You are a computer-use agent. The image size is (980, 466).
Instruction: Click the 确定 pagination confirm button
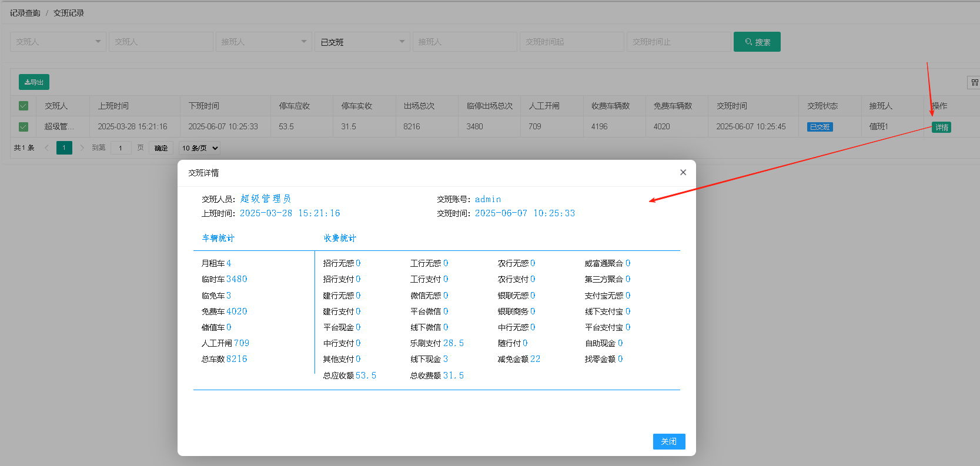161,148
